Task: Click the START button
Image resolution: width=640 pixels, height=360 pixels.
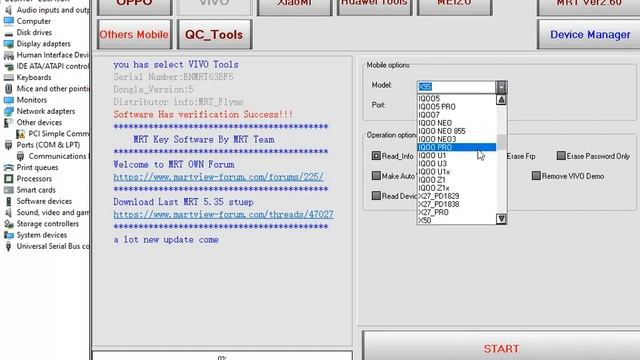Action: (501, 347)
